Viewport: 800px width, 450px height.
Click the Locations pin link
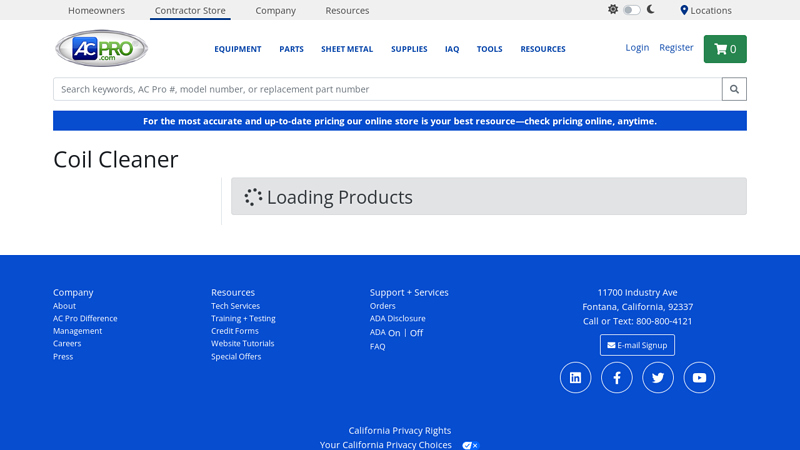click(x=706, y=10)
